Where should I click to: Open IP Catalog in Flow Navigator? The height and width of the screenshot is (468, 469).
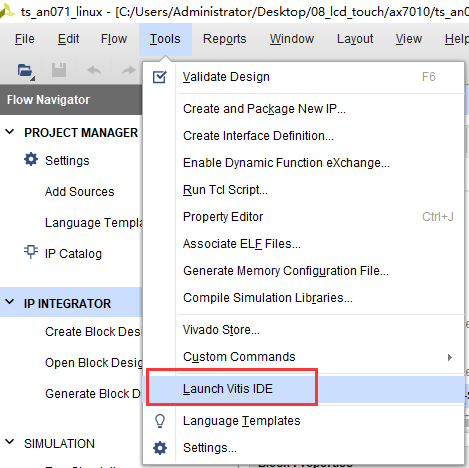(73, 254)
